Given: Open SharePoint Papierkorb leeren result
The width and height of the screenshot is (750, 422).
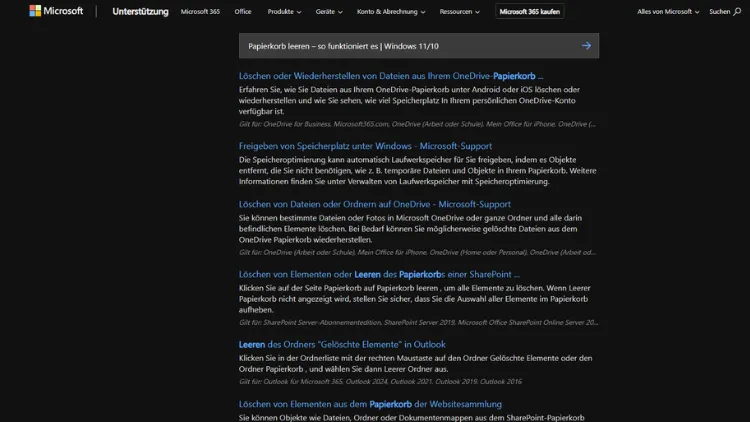Looking at the screenshot, I should pos(379,275).
